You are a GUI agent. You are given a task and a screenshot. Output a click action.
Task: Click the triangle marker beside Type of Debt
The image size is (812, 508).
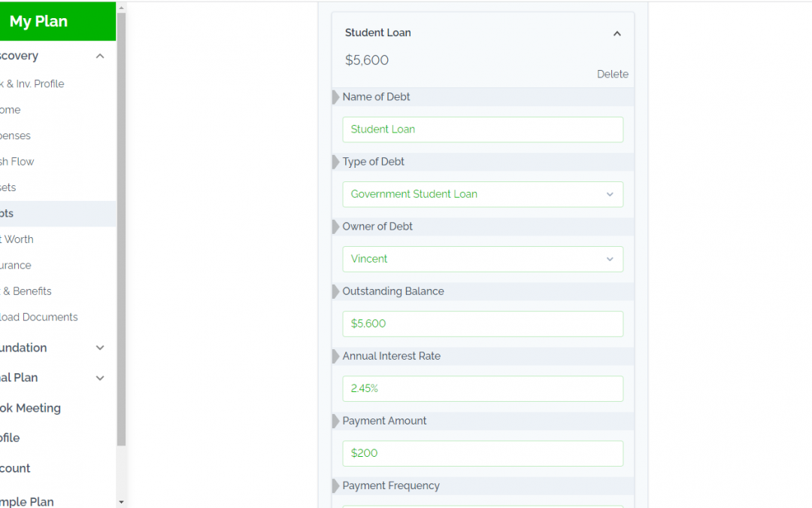click(335, 162)
